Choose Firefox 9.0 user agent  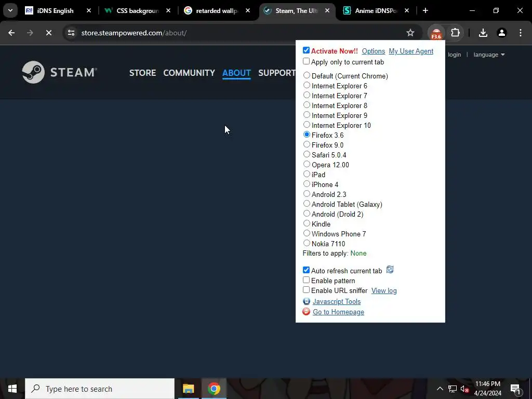pos(307,144)
